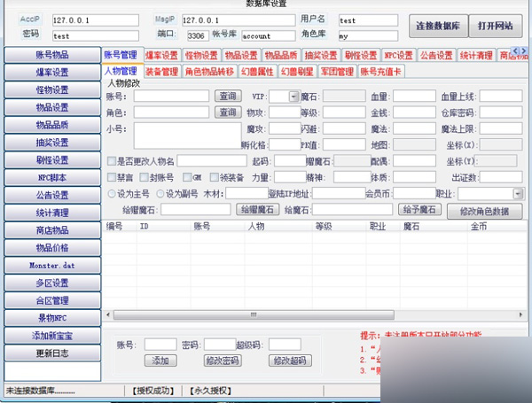The height and width of the screenshot is (403, 532).
Task: Choose the 设为副号 radio button
Action: click(160, 193)
